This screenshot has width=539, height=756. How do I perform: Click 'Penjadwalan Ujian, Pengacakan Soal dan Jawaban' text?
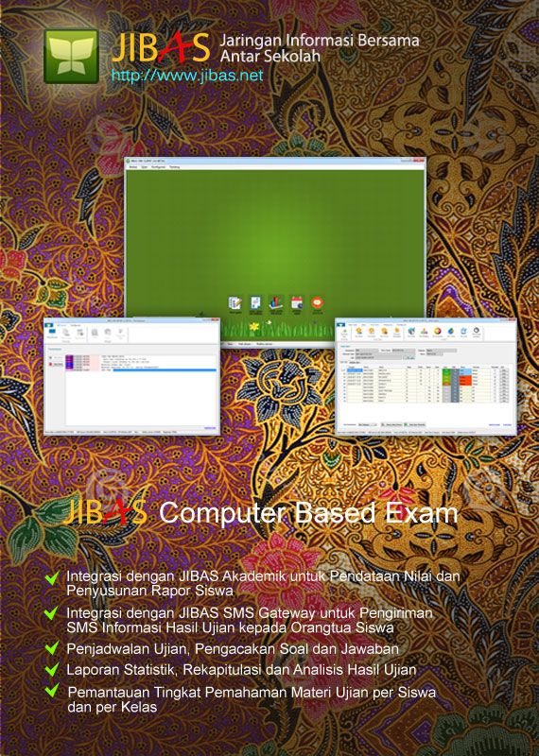pos(233,649)
